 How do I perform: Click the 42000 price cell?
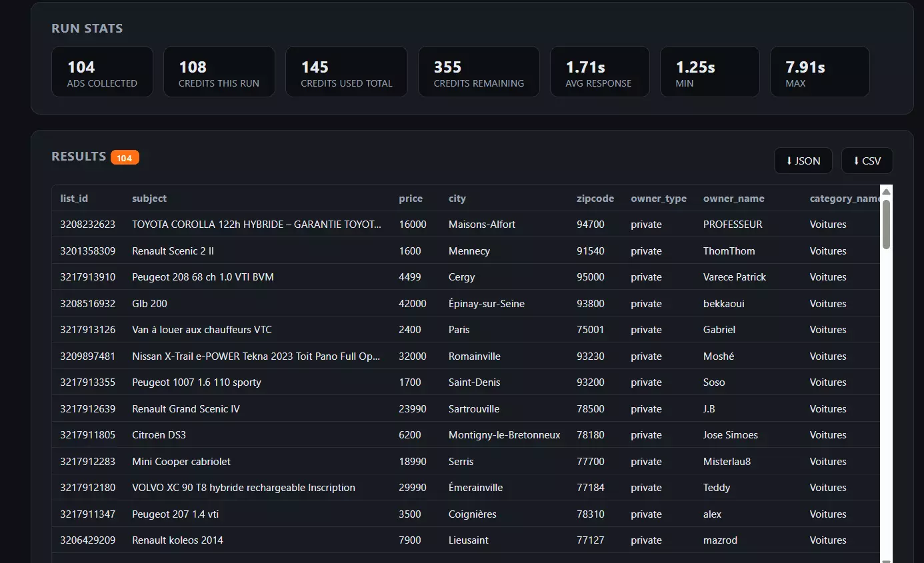pos(413,304)
